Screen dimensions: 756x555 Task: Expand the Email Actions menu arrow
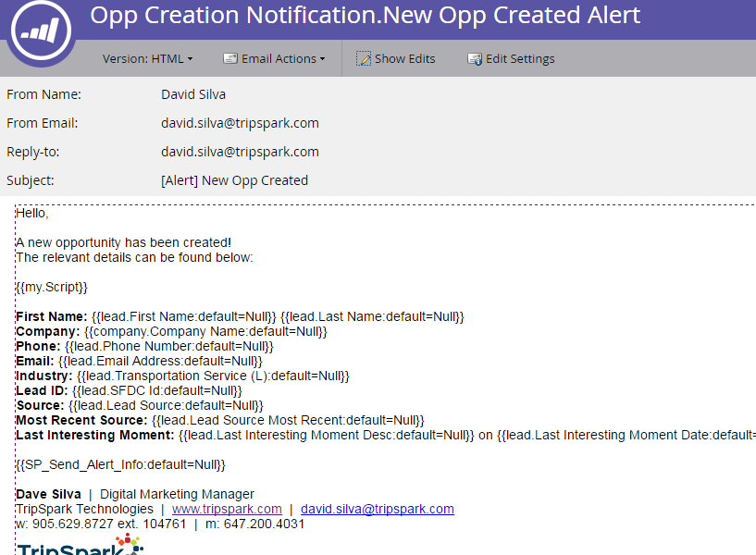[x=323, y=59]
